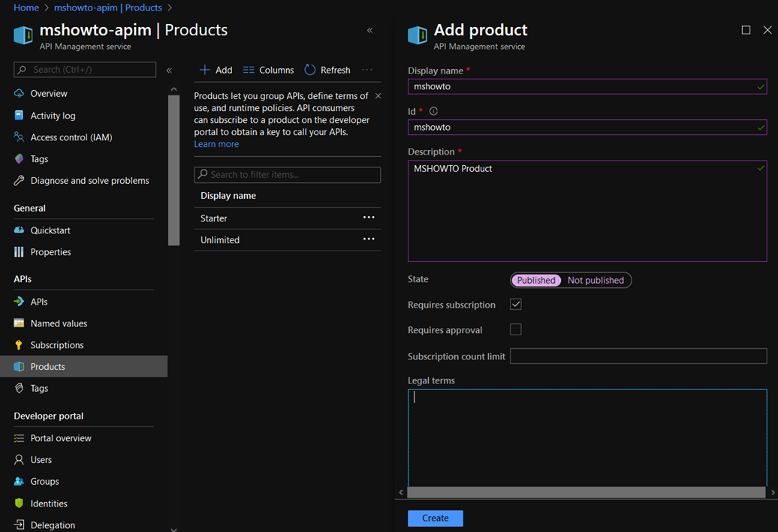Click the Subscription count limit field
The height and width of the screenshot is (532, 778).
coord(638,356)
